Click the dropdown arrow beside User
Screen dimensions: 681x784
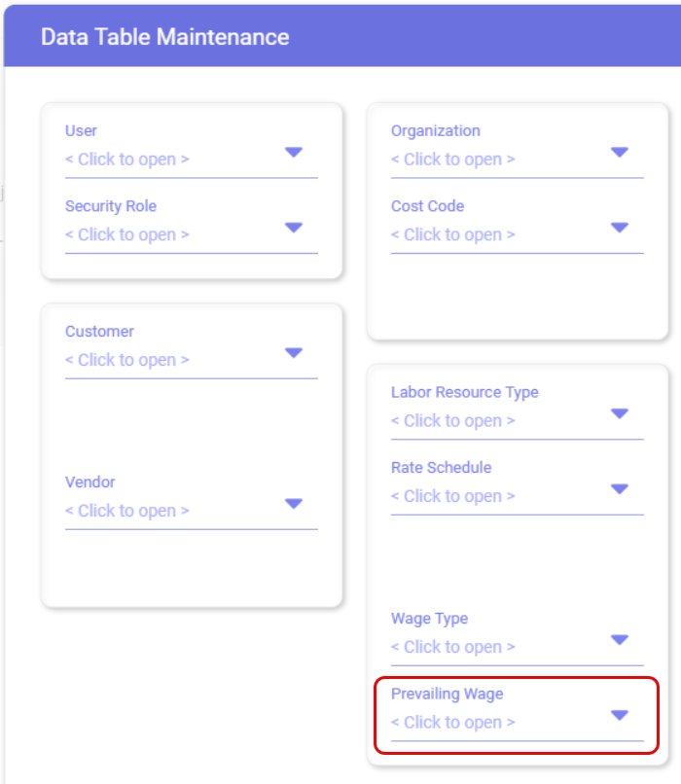(294, 152)
